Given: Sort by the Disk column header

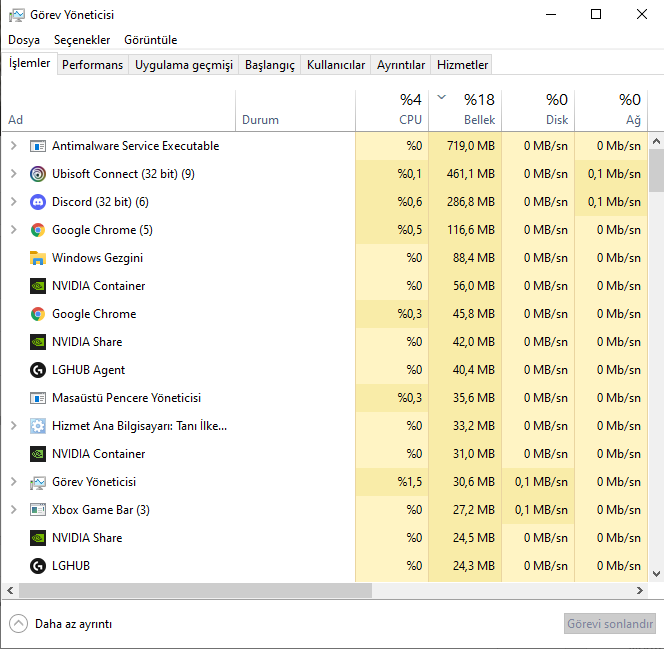Looking at the screenshot, I should (x=538, y=110).
